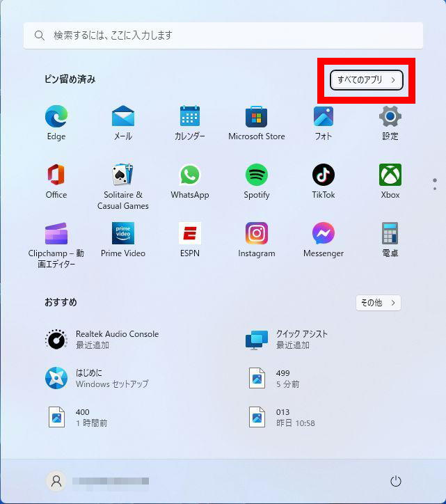Image resolution: width=446 pixels, height=504 pixels.
Task: Open Clipchamp video editor
Action: (56, 245)
